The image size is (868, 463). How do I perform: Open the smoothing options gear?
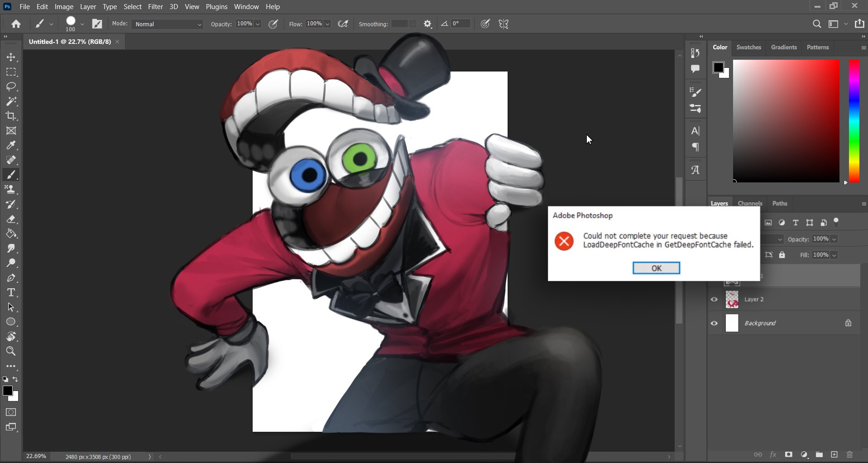427,24
